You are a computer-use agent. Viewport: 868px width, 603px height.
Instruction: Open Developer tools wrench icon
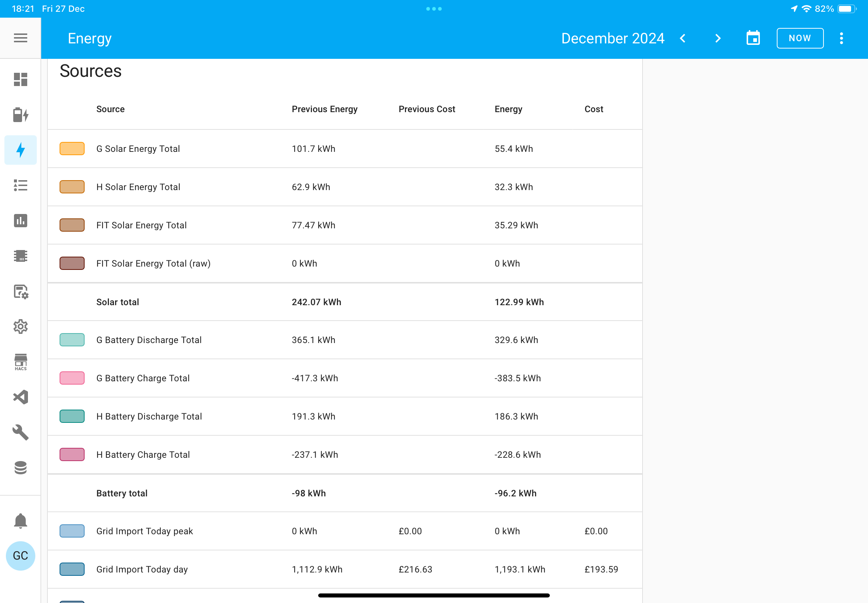point(20,432)
